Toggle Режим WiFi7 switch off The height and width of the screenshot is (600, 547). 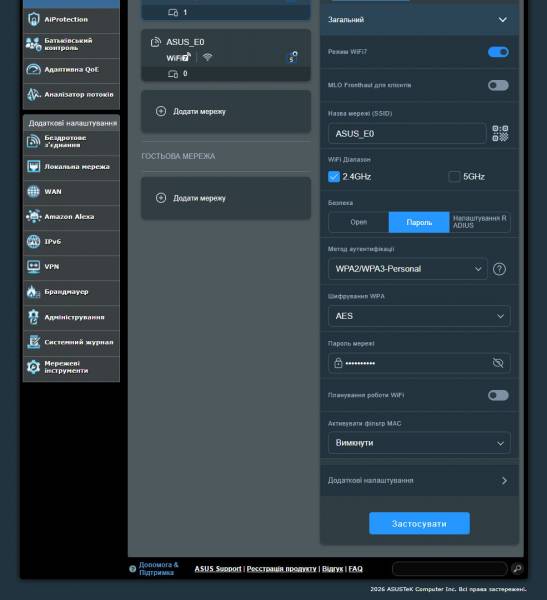(x=498, y=52)
